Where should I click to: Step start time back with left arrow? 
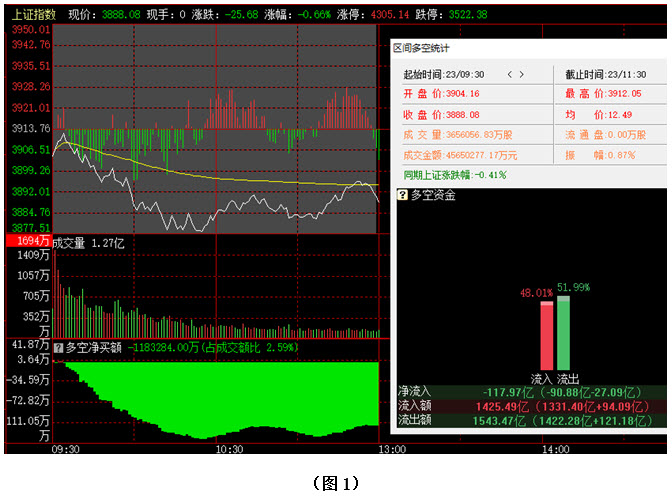(x=511, y=74)
